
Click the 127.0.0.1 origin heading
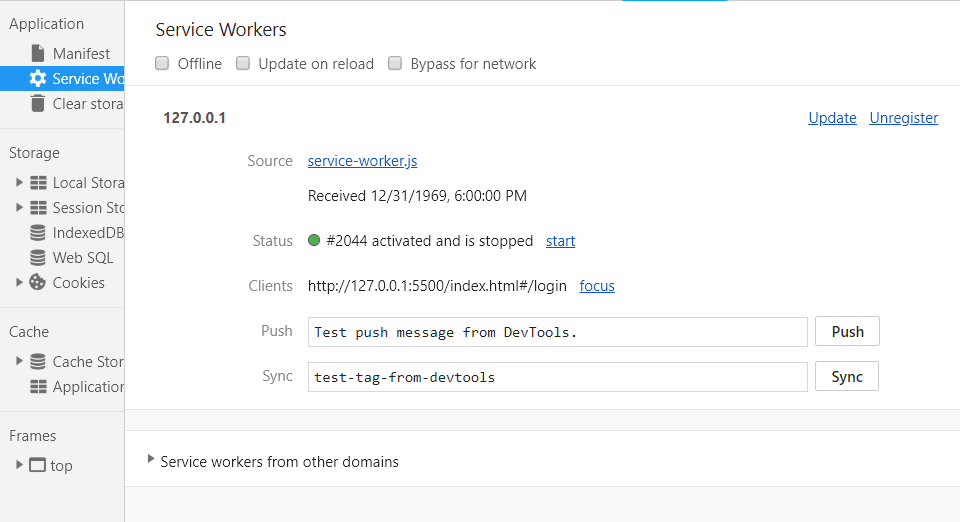pos(194,117)
